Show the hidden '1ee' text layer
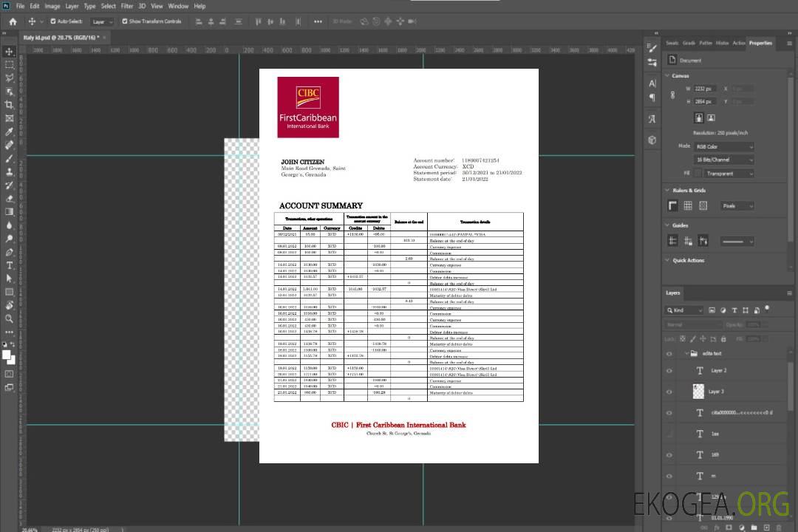 [x=669, y=434]
